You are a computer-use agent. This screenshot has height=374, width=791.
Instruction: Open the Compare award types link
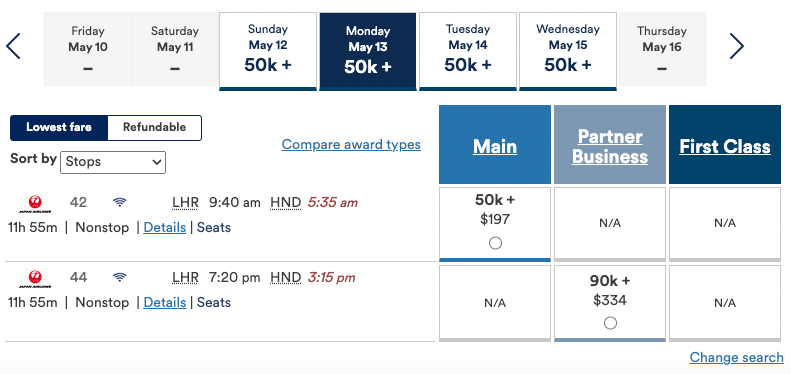[351, 145]
